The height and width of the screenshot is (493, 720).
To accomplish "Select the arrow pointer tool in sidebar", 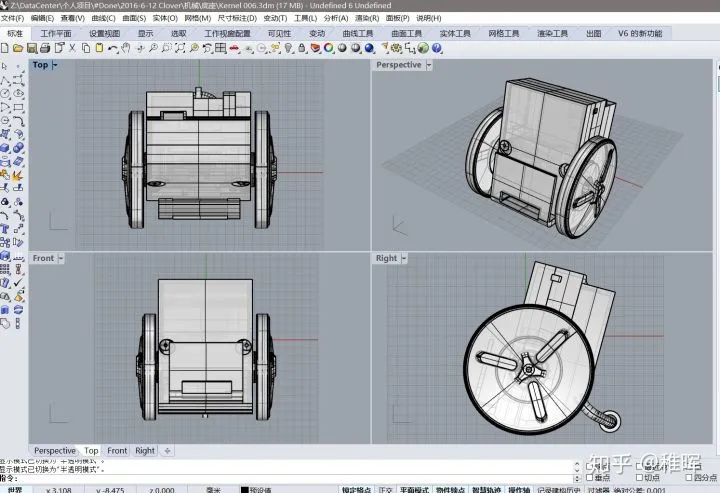I will pyautogui.click(x=5, y=67).
